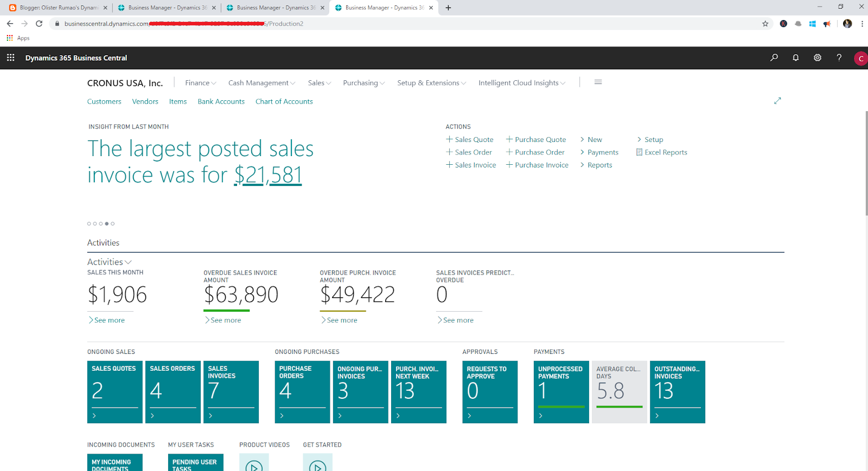
Task: Open the Average Collection Days tile
Action: (x=620, y=392)
